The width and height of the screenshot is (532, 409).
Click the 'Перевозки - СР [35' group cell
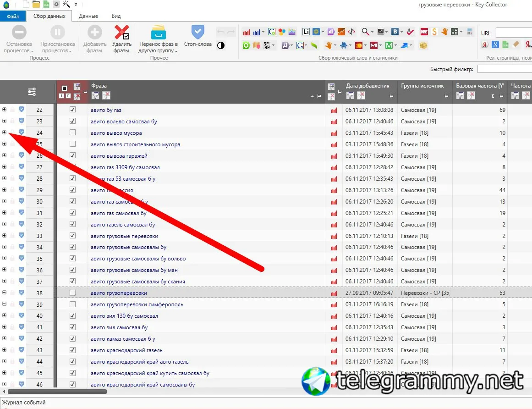click(x=425, y=293)
